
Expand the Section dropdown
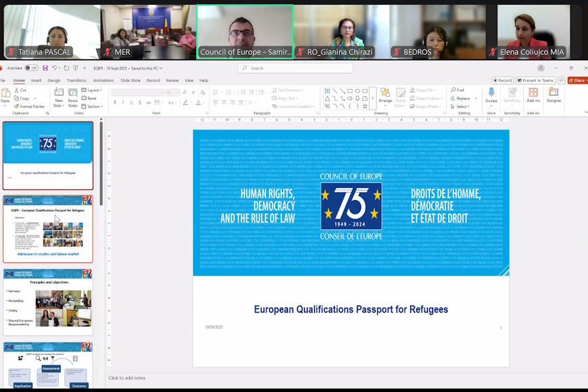[x=92, y=107]
